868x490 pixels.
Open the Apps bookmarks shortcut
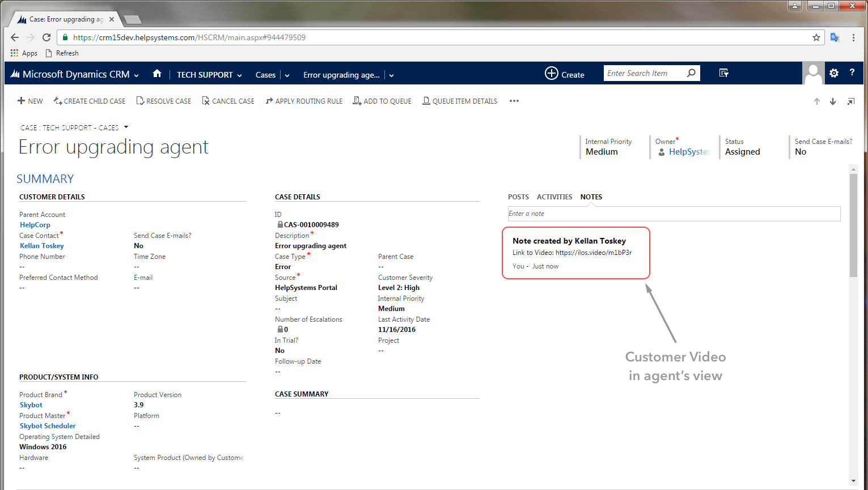pyautogui.click(x=24, y=53)
